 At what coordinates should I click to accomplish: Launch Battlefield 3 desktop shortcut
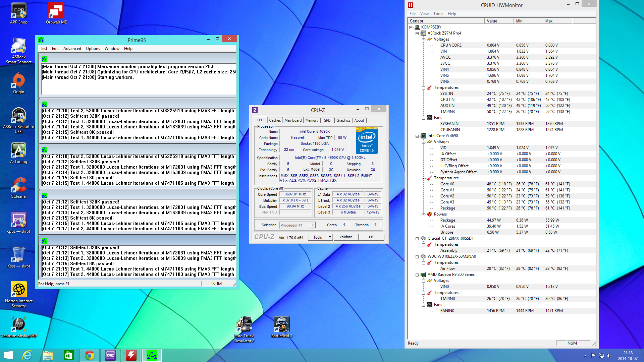click(281, 325)
